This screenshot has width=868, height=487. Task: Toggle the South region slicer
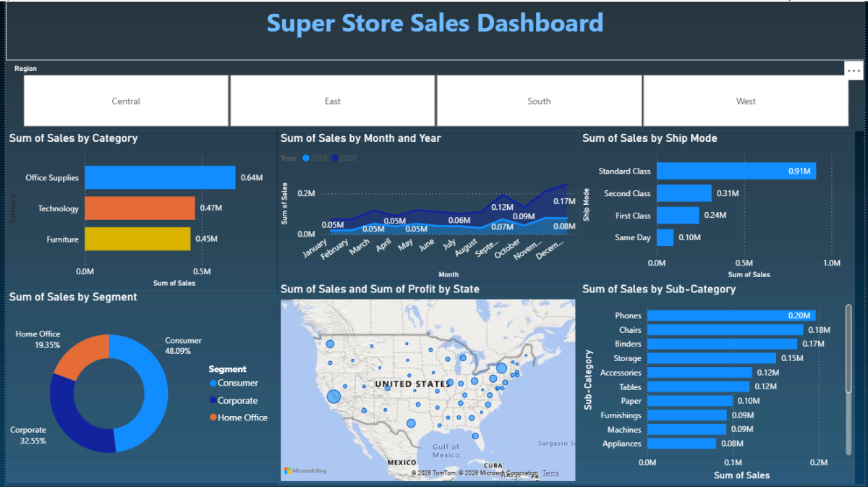(x=539, y=101)
